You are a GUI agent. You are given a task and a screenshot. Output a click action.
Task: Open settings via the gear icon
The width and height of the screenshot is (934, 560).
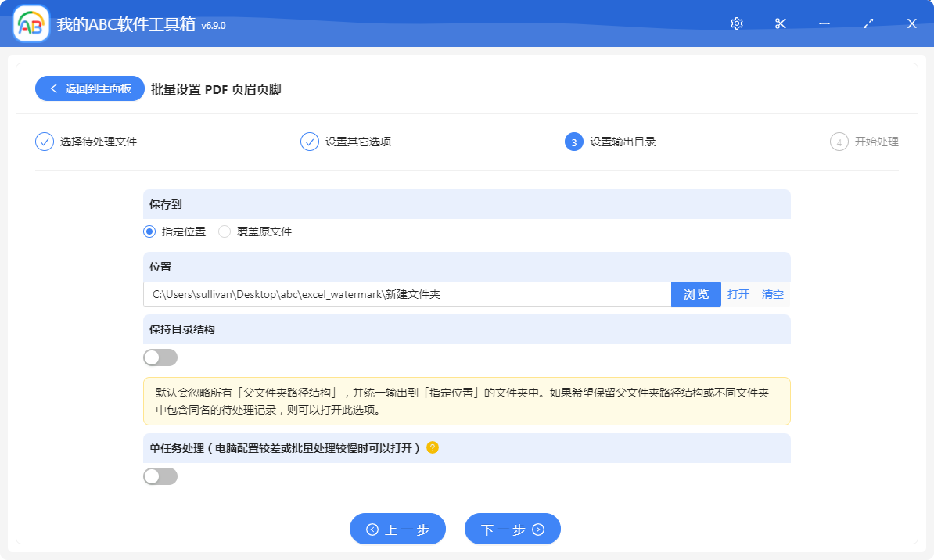click(736, 23)
